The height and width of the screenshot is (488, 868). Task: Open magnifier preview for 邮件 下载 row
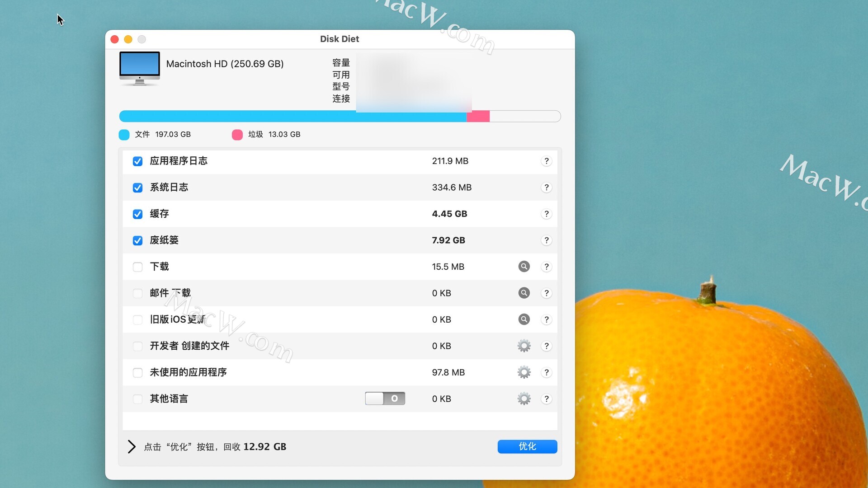524,293
